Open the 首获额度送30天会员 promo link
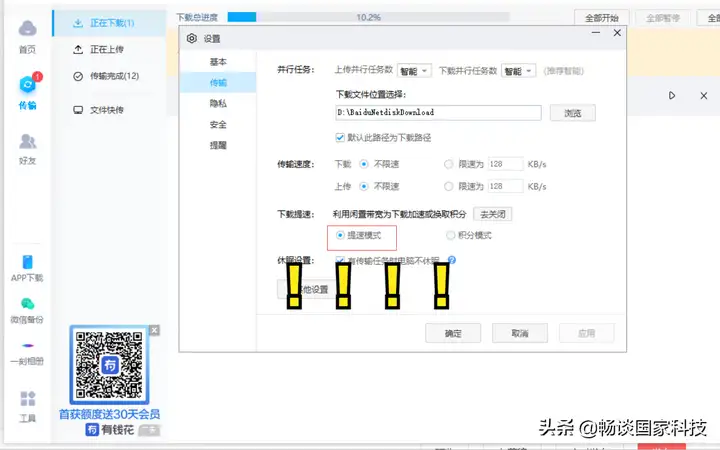The height and width of the screenshot is (450, 720). pyautogui.click(x=109, y=414)
